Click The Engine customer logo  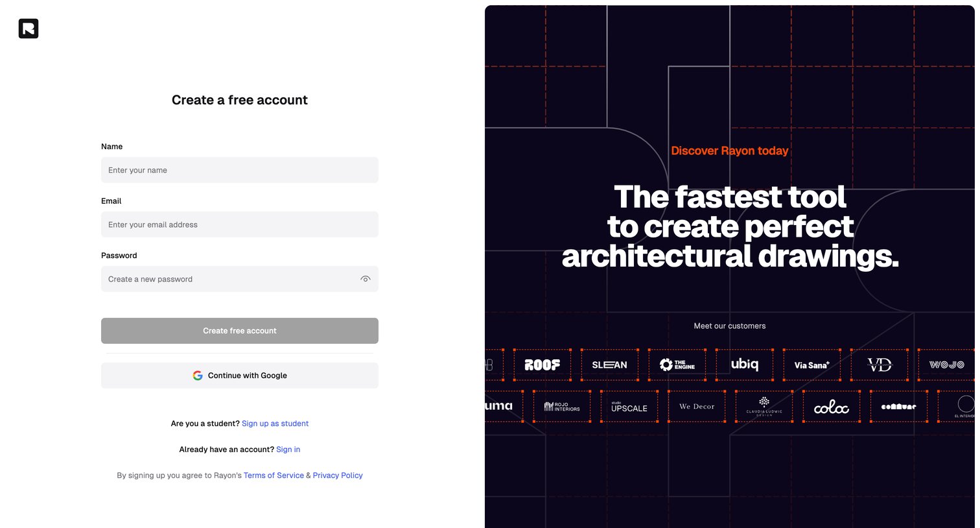(677, 365)
